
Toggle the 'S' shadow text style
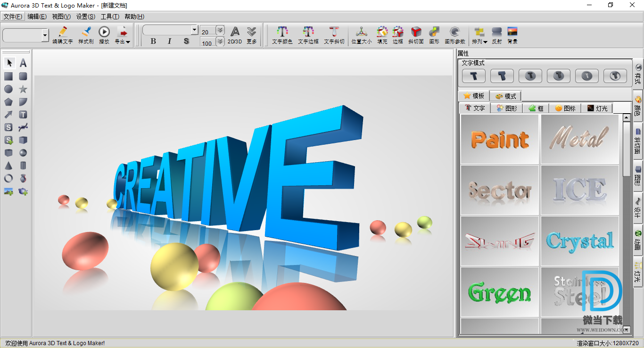point(186,41)
